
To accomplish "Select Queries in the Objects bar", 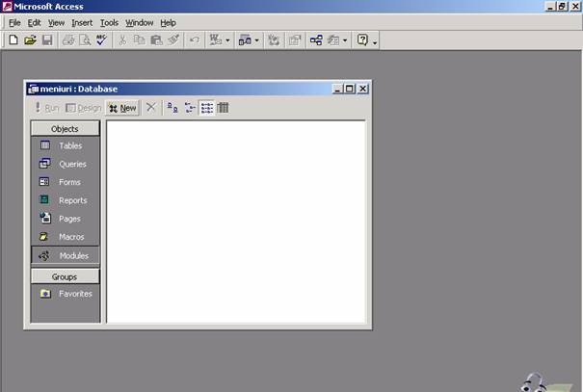I will click(66, 164).
